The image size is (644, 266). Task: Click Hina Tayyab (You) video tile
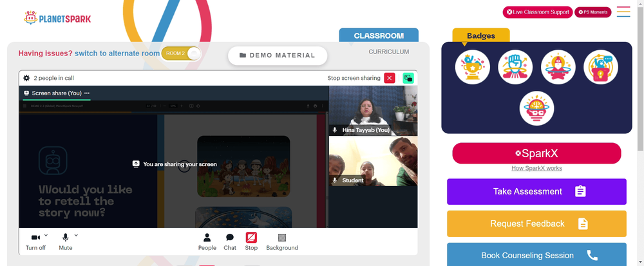(x=374, y=110)
